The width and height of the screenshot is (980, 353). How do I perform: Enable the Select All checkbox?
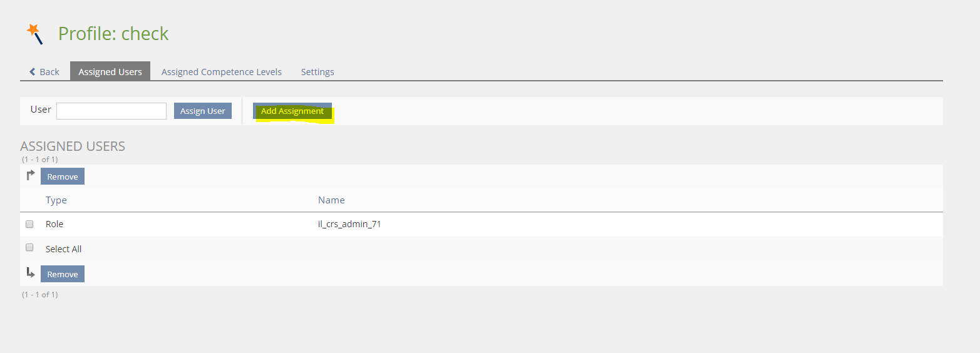click(x=29, y=248)
